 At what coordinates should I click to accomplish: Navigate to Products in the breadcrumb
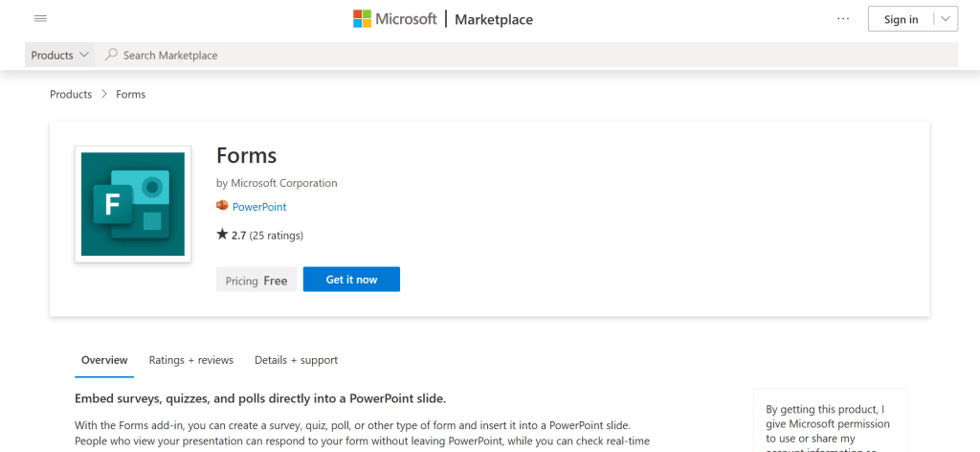coord(71,95)
